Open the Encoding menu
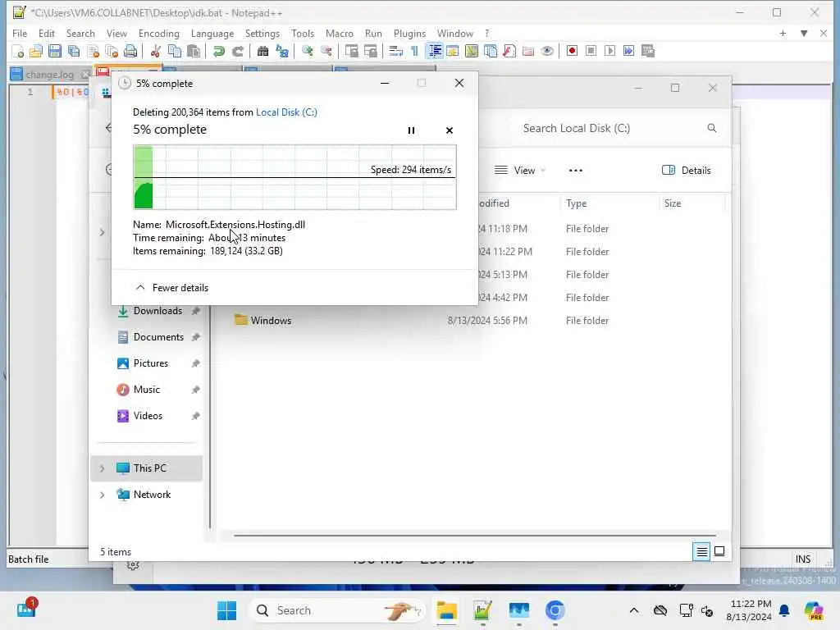Viewport: 840px width, 630px height. pyautogui.click(x=158, y=33)
